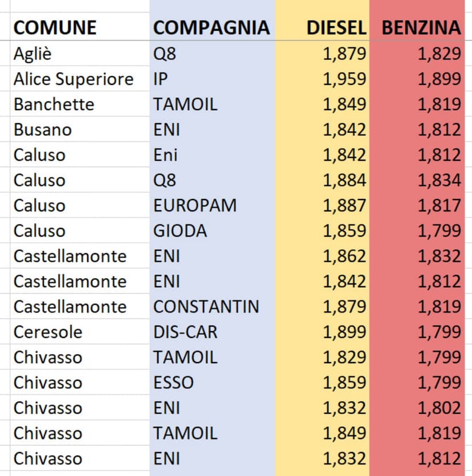Select the Banchette comune cell
Viewport: 472px width, 476px height.
(54, 104)
